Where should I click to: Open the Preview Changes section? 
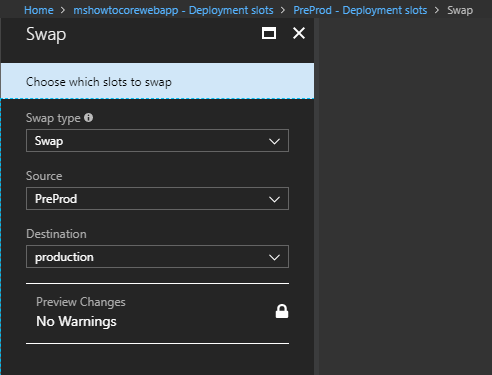157,313
